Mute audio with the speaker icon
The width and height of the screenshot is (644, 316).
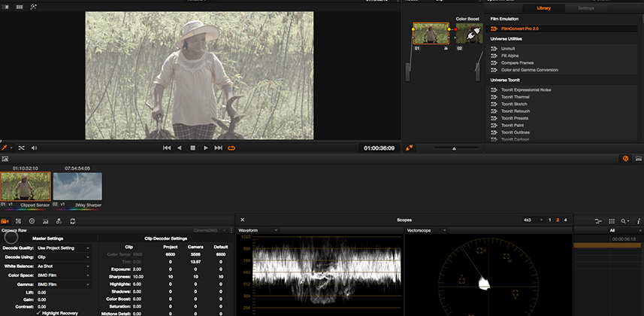(35, 147)
